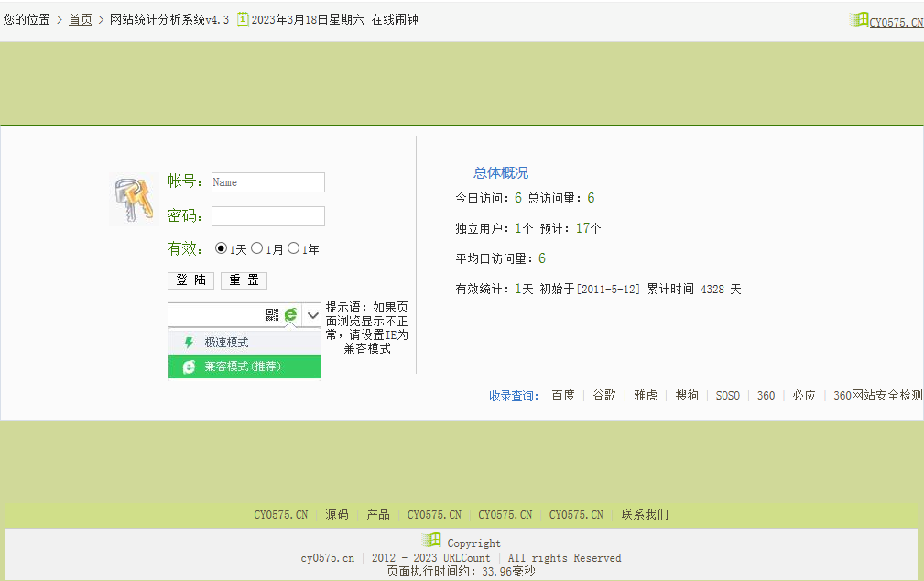Click the IE icon beside 兼容模式
Viewport: 924px width, 581px height.
(189, 367)
